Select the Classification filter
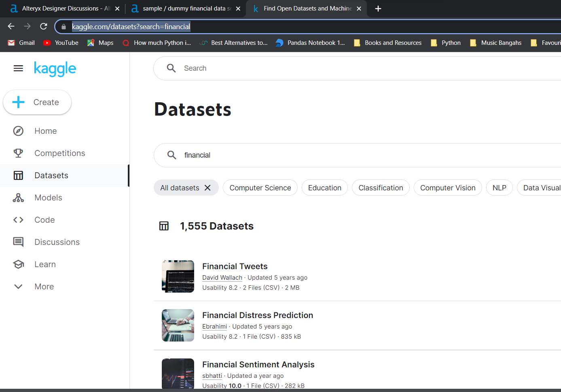This screenshot has height=392, width=561. tap(380, 188)
